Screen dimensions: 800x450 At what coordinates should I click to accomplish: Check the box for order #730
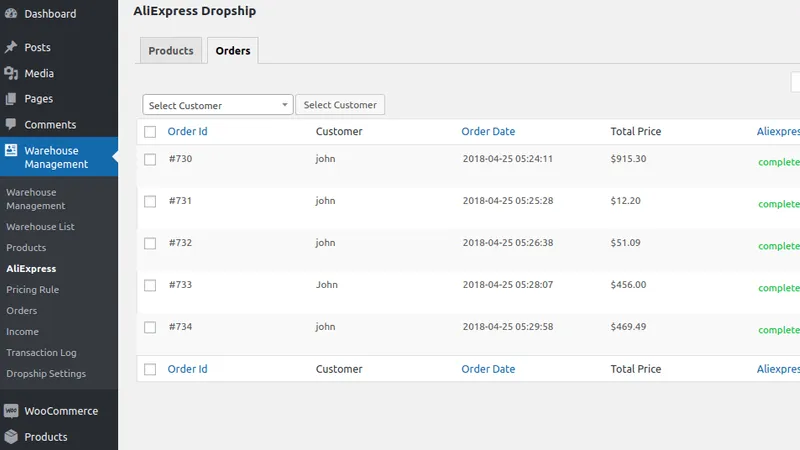(x=150, y=159)
